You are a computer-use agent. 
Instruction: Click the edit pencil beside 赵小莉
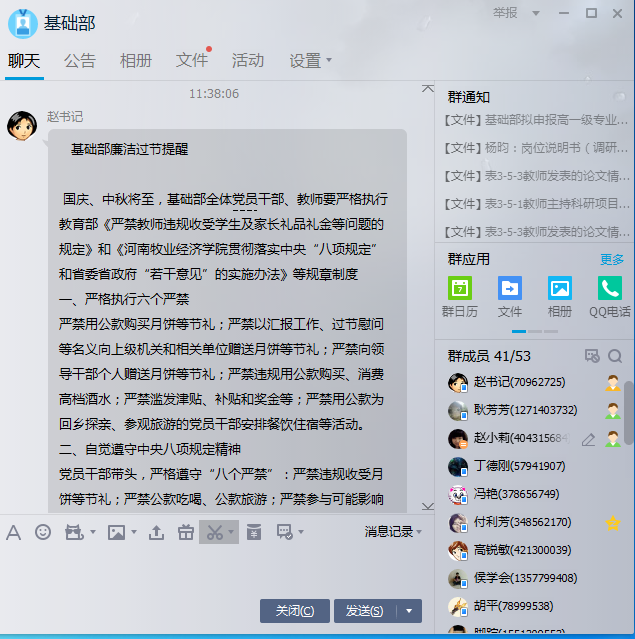[588, 439]
